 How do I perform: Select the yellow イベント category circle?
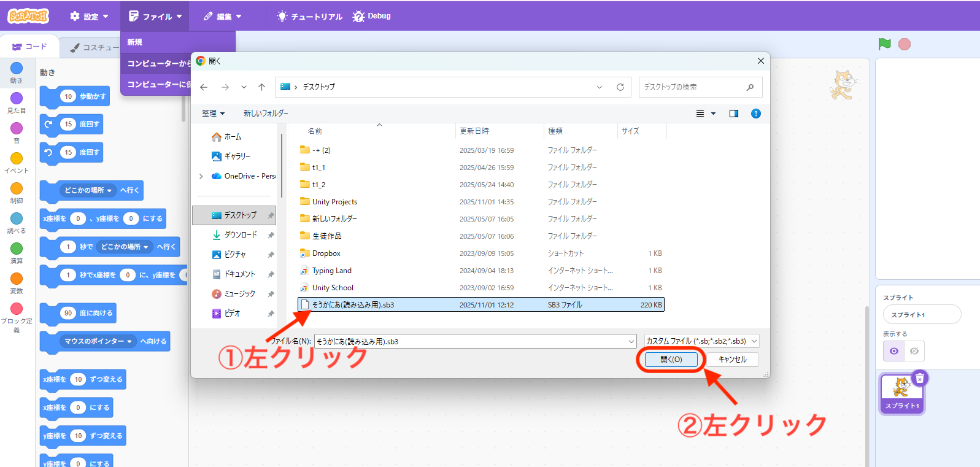click(x=17, y=158)
